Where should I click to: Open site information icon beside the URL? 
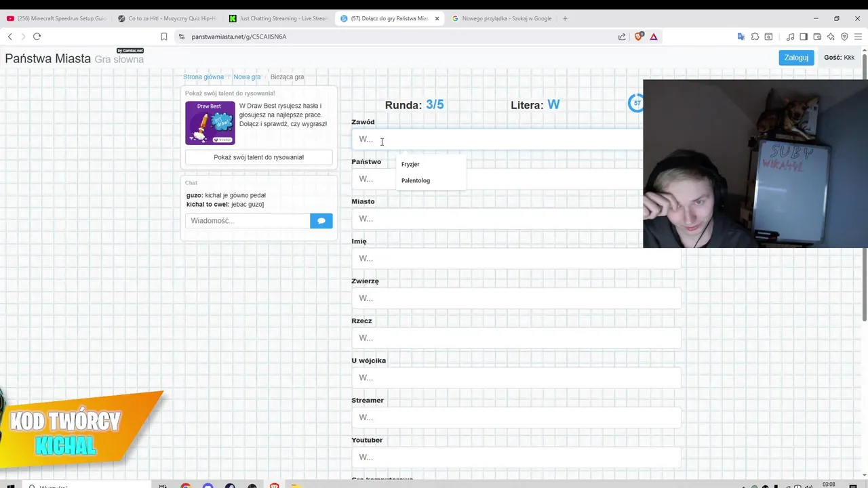coord(181,37)
